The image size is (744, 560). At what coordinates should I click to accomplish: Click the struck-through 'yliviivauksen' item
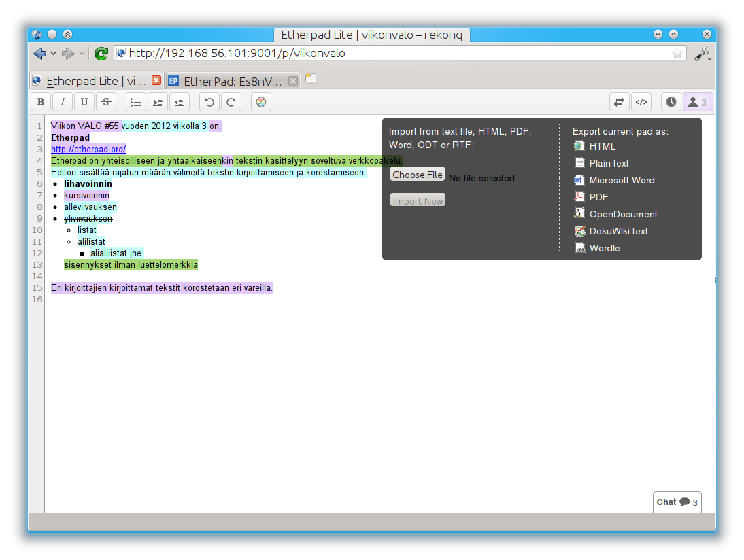point(88,219)
